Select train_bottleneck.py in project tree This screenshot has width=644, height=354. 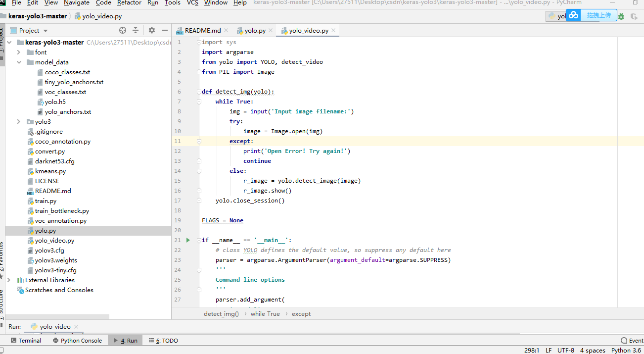pos(62,211)
